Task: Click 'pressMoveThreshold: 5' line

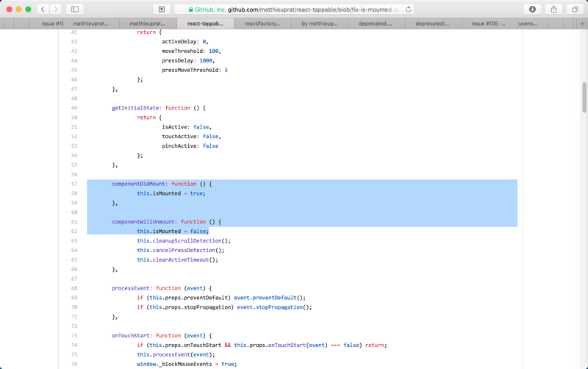Action: coord(195,70)
